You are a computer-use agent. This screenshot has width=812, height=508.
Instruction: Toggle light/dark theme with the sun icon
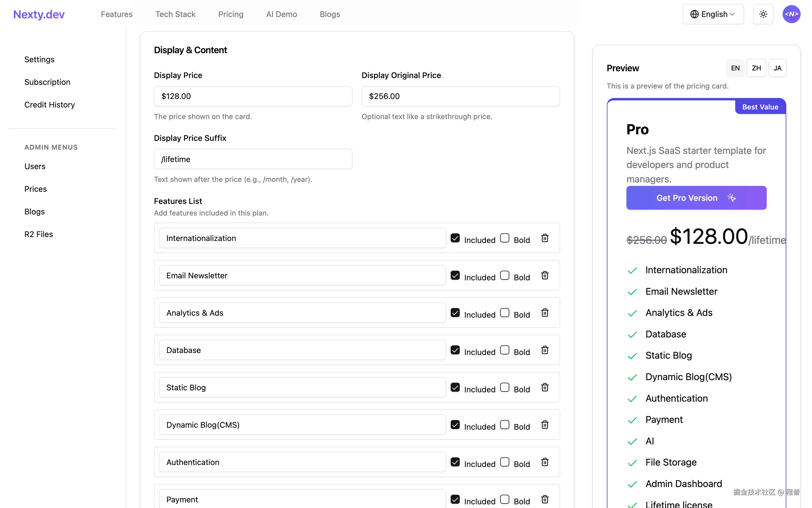tap(763, 14)
